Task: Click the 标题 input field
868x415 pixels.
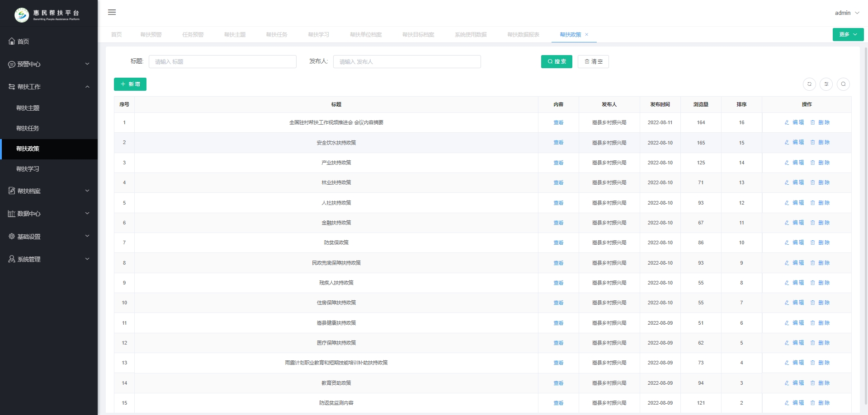Action: coord(222,61)
